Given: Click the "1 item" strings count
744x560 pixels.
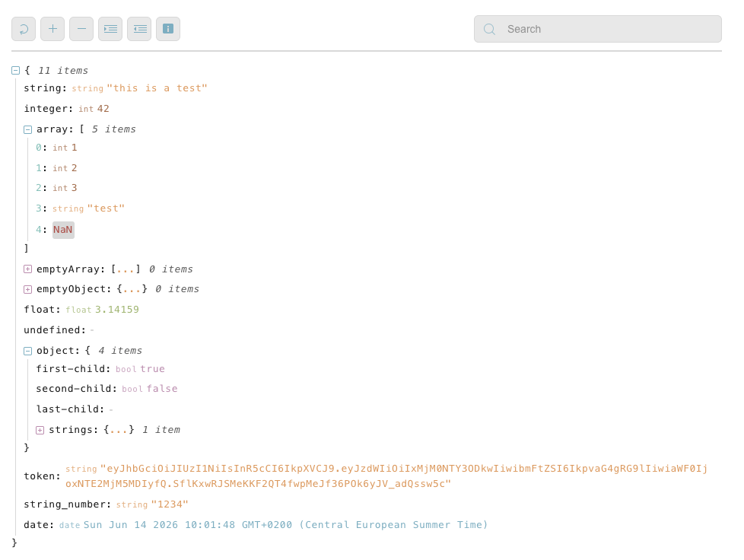Looking at the screenshot, I should click(x=161, y=430).
